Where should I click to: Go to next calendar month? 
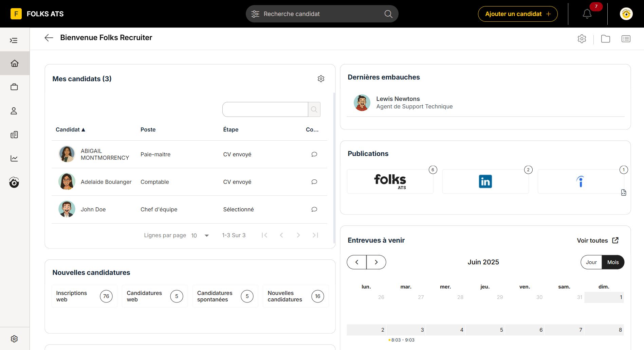coord(376,262)
